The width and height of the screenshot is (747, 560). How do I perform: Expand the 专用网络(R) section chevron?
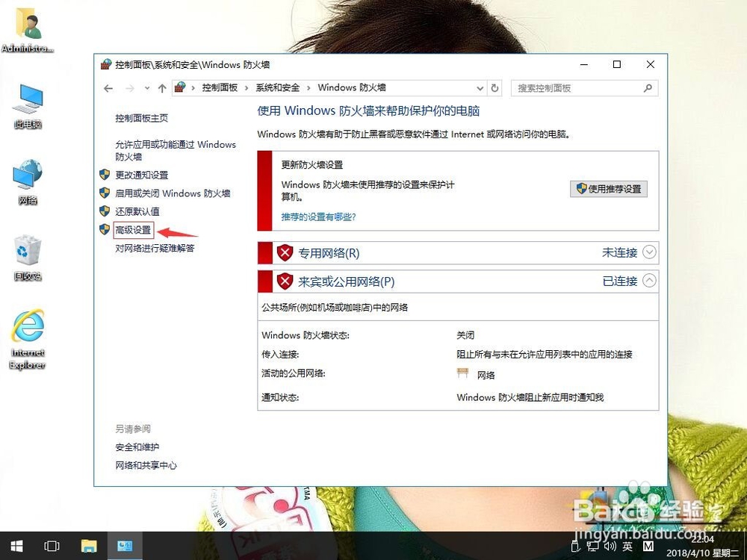[x=649, y=252]
